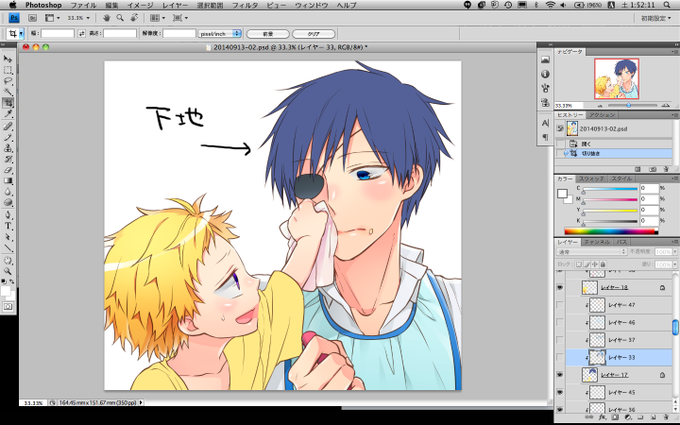The width and height of the screenshot is (680, 425).
Task: Select the Zoom tool in toolbox
Action: pos(8,271)
